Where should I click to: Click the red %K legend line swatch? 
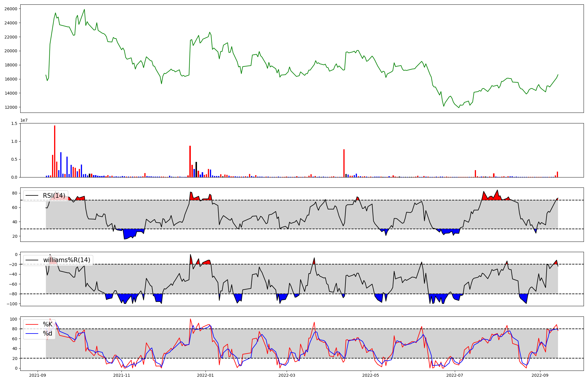(32, 324)
